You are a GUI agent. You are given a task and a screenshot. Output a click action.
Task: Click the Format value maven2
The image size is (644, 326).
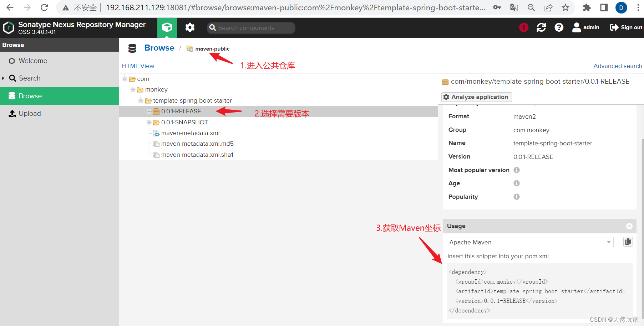tap(524, 117)
